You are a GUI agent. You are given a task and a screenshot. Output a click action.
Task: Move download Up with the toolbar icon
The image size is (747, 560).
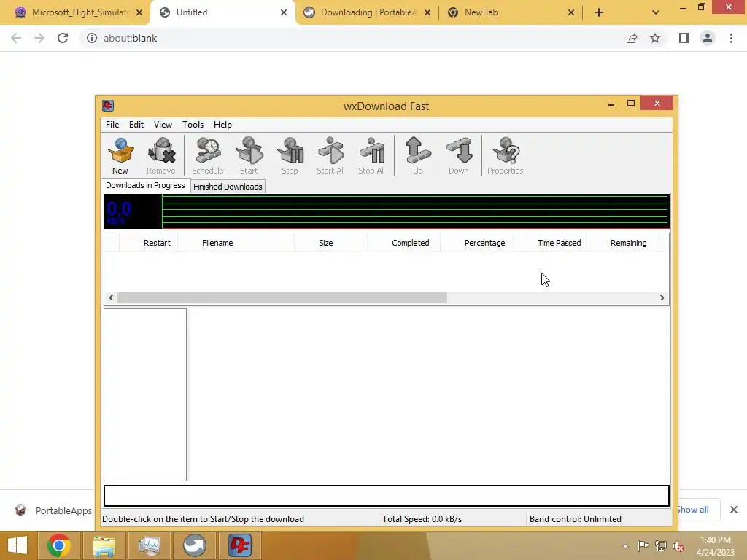point(418,155)
